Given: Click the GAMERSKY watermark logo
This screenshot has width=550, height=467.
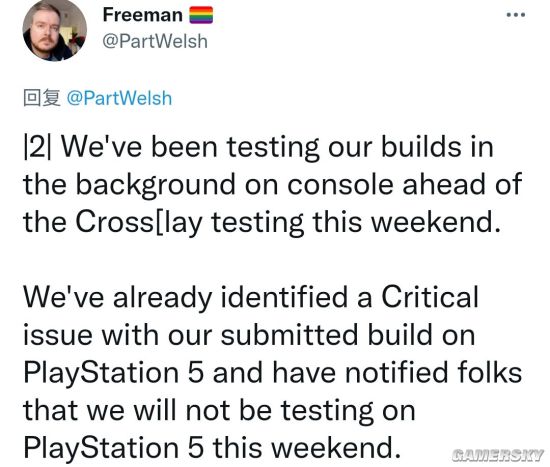Looking at the screenshot, I should pyautogui.click(x=497, y=455).
